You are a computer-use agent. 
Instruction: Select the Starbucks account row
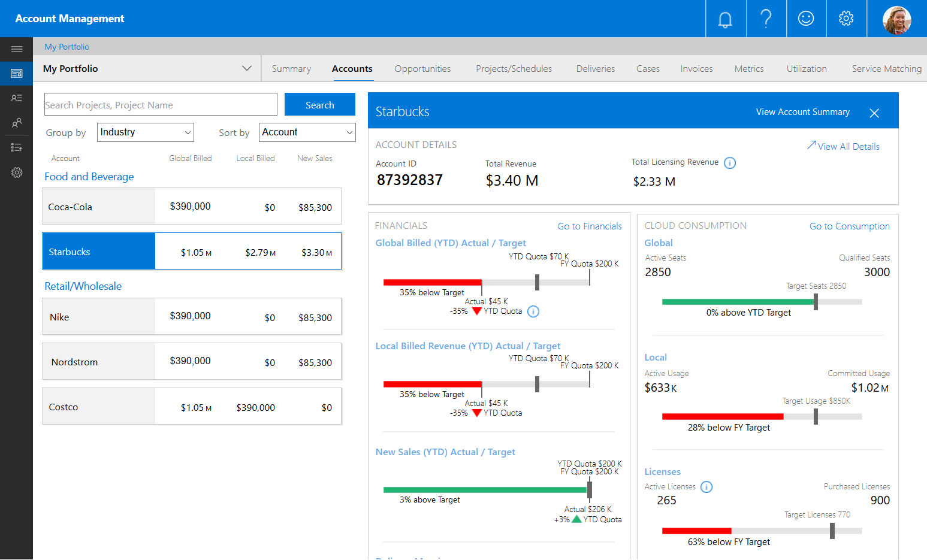192,252
